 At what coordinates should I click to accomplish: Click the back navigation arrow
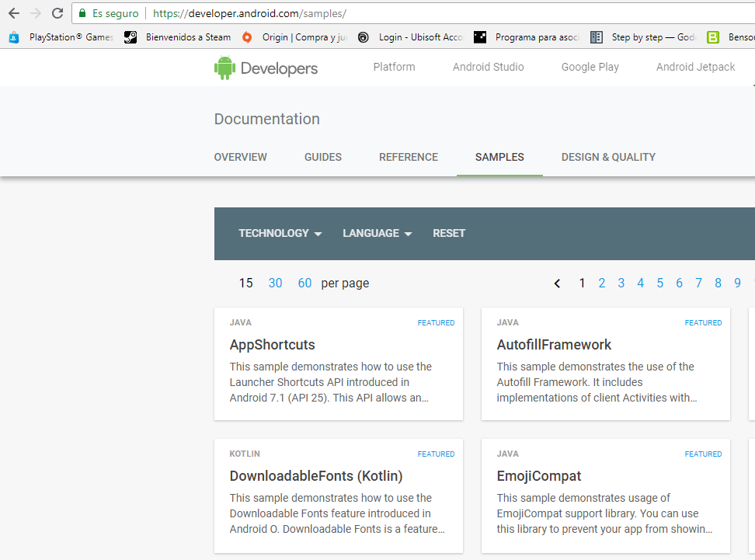[13, 12]
